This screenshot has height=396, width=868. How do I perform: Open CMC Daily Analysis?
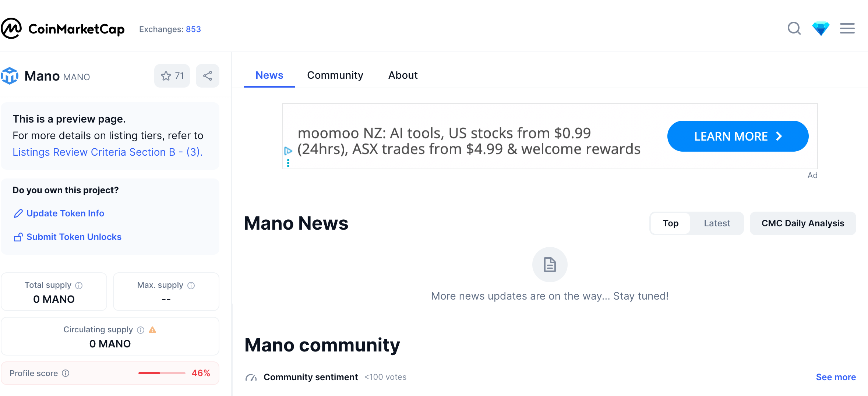tap(802, 223)
